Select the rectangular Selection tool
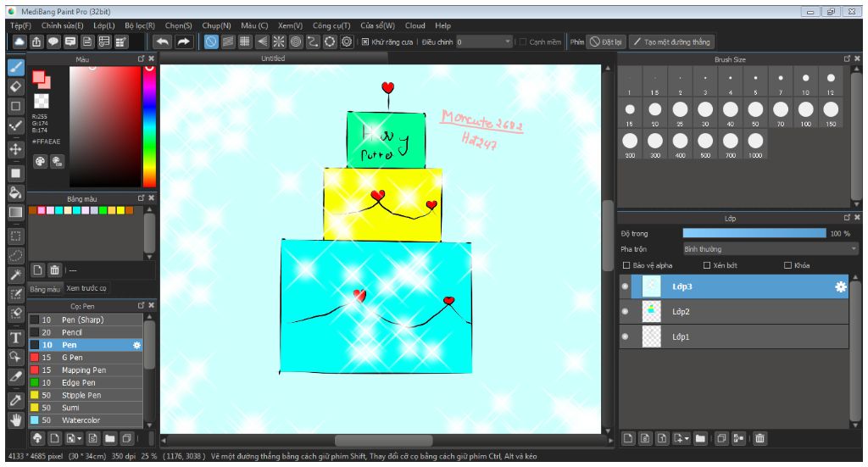This screenshot has height=467, width=868. tap(15, 236)
